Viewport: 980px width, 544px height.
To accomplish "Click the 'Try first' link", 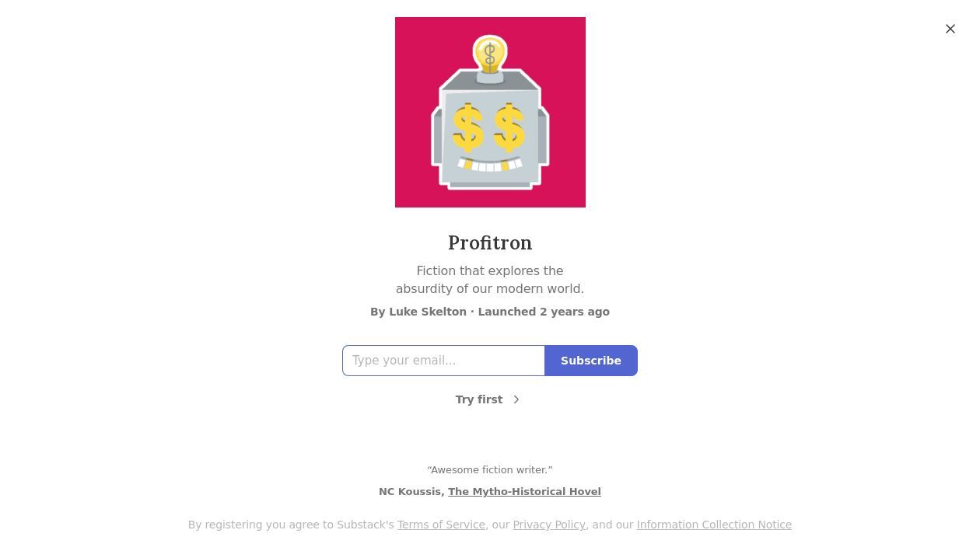I will coord(479,399).
